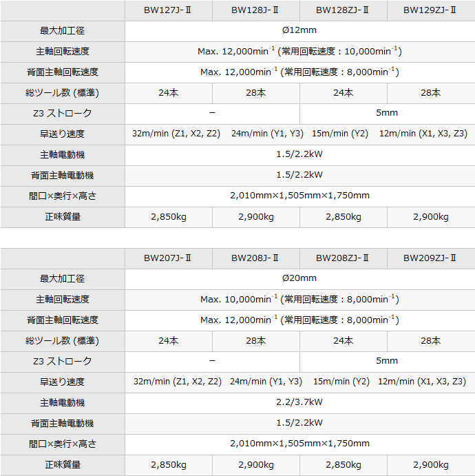Click 28本 under BW129ZJ-Ⅱ
The width and height of the screenshot is (475, 476).
point(430,93)
